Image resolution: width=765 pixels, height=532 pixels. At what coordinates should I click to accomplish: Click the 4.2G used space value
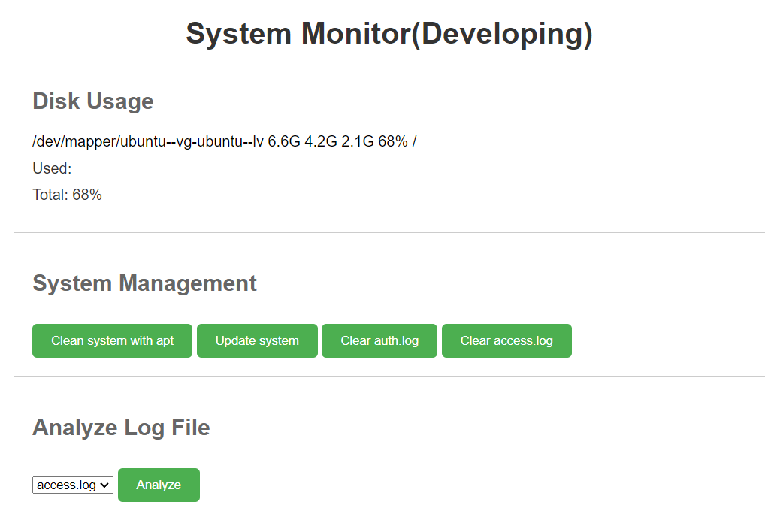click(x=321, y=141)
